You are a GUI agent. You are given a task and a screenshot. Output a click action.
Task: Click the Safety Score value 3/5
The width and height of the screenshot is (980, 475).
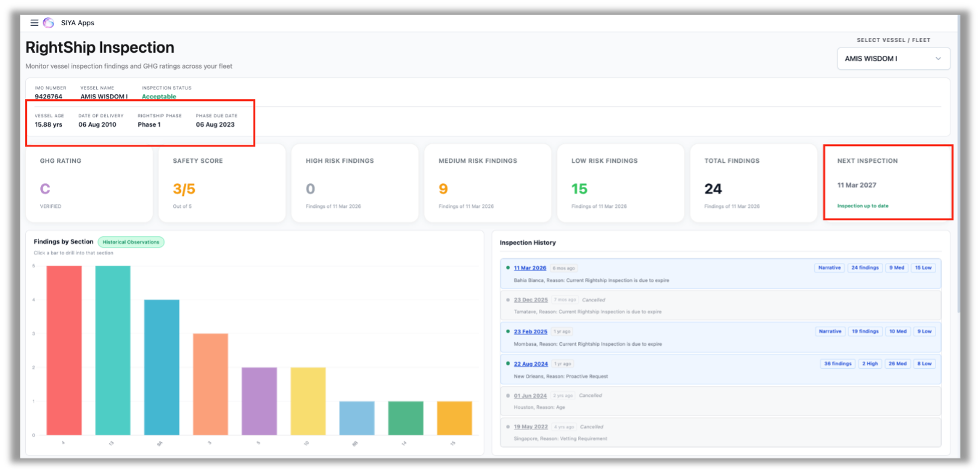pos(184,189)
